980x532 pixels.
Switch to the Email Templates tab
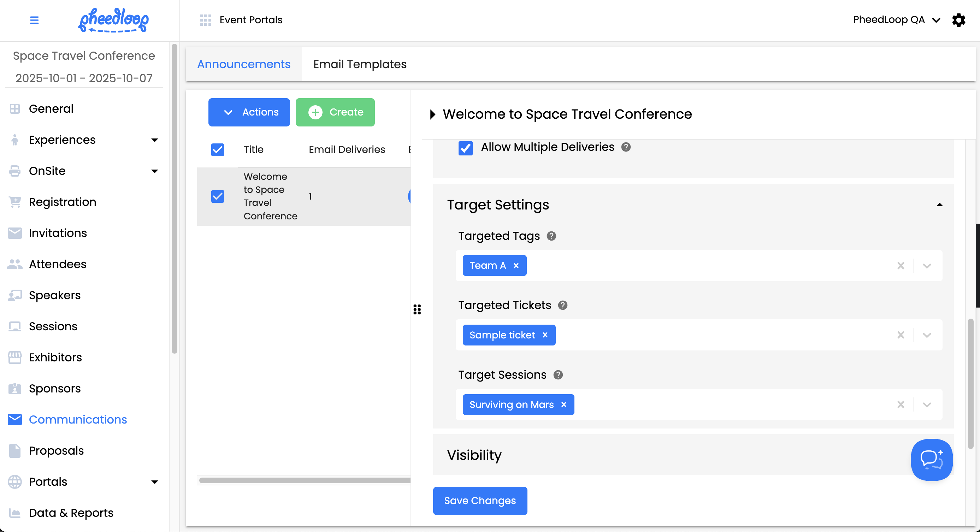coord(360,64)
